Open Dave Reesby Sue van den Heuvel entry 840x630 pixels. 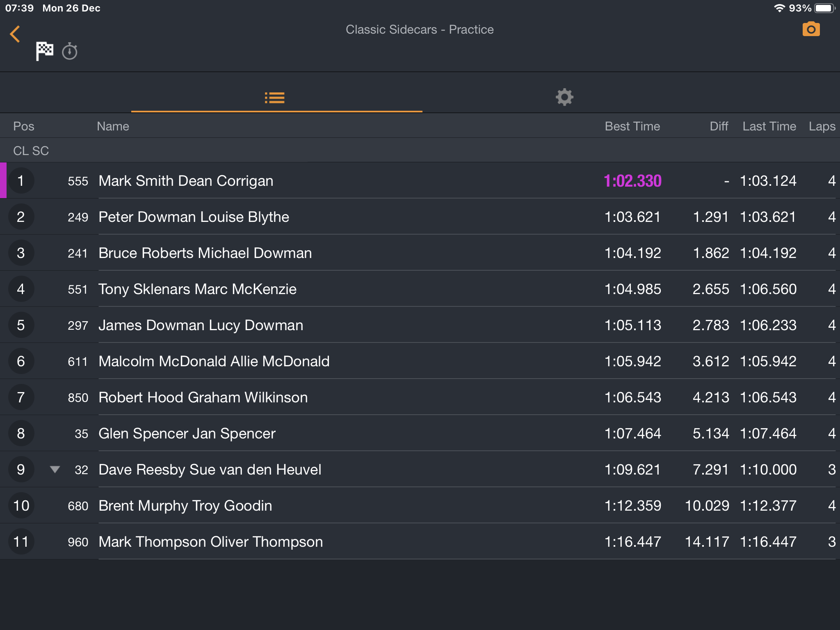coord(420,470)
